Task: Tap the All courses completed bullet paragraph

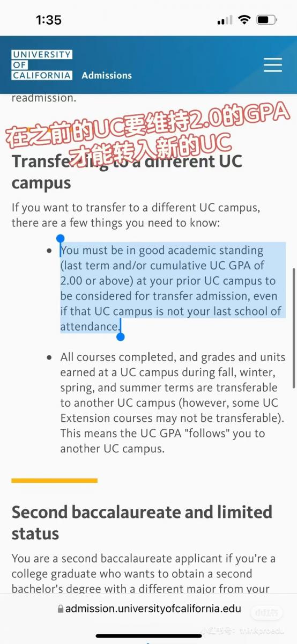Action: point(173,403)
